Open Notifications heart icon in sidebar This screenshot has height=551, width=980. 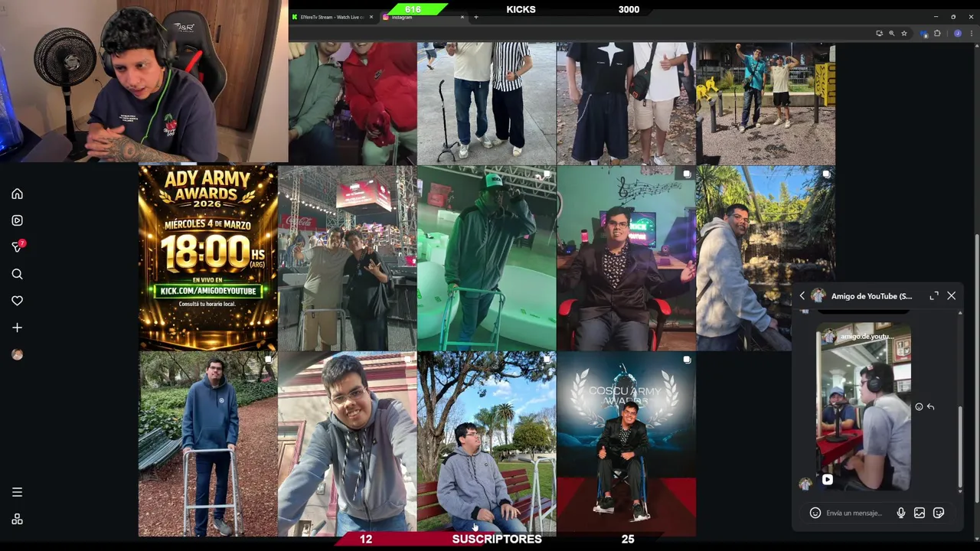pos(17,301)
